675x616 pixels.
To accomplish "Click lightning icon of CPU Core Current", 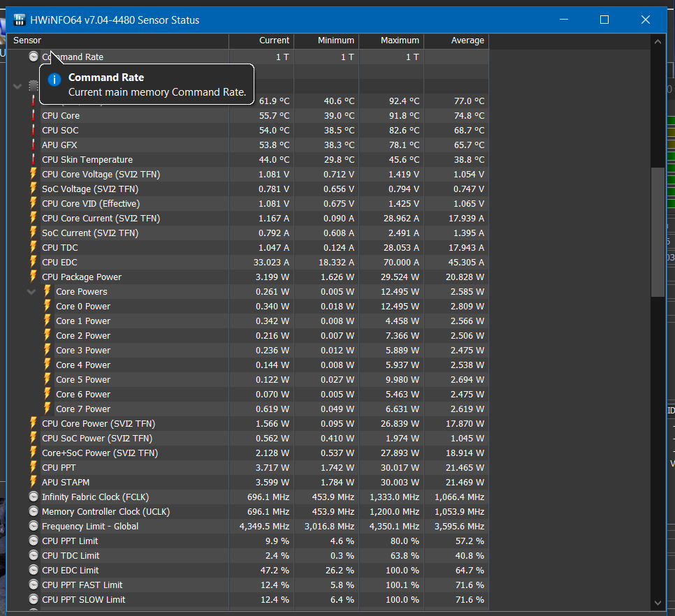I will (33, 218).
